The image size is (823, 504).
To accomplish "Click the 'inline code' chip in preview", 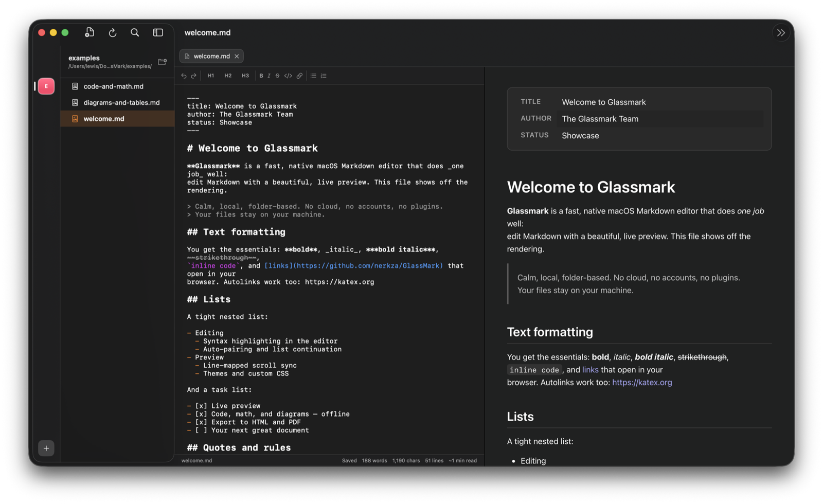I will click(x=534, y=370).
